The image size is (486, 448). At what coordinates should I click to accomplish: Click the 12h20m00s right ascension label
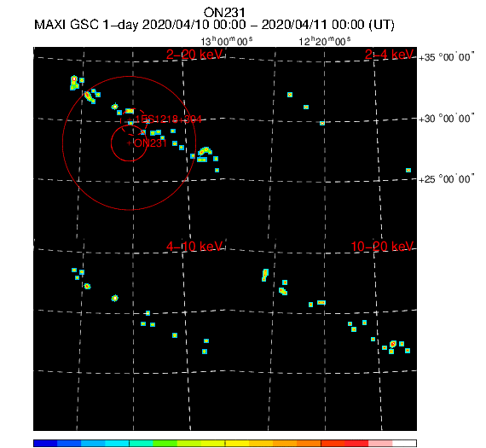(x=325, y=41)
